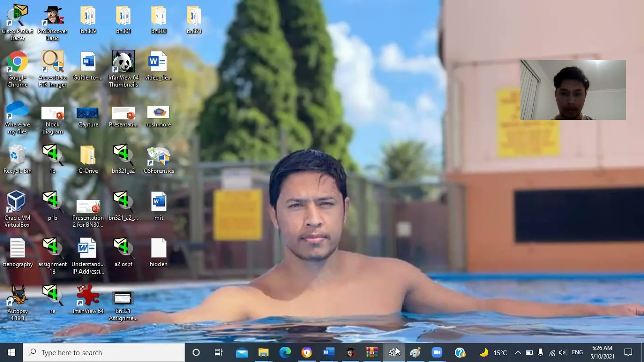Image resolution: width=644 pixels, height=362 pixels.
Task: Launch Google Chrome from desktop
Action: click(x=17, y=69)
